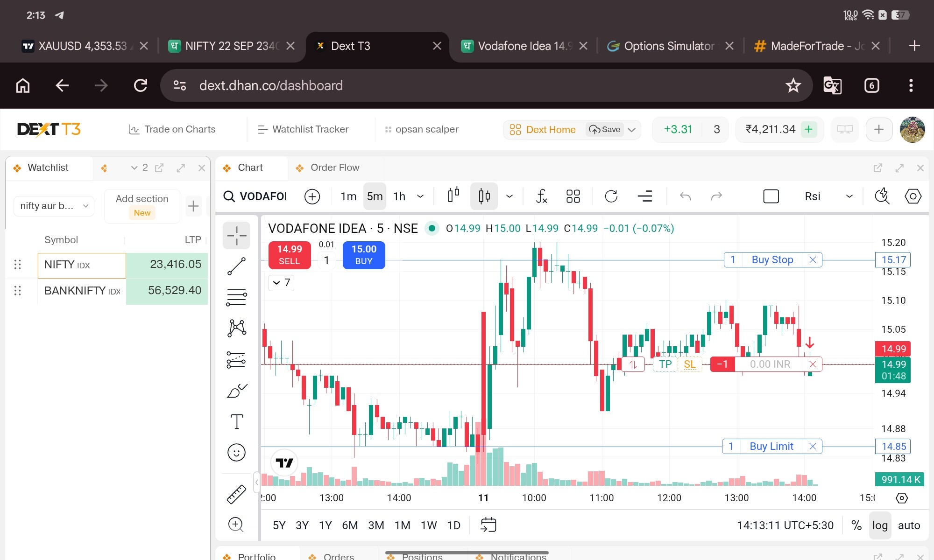Select the 1h timeframe
This screenshot has height=560, width=934.
coord(399,196)
